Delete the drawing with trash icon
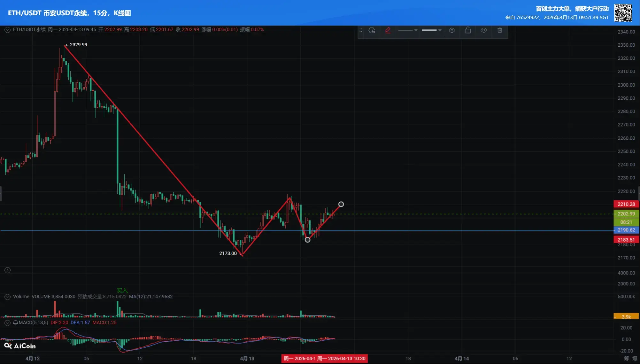The width and height of the screenshot is (640, 364). click(x=500, y=30)
